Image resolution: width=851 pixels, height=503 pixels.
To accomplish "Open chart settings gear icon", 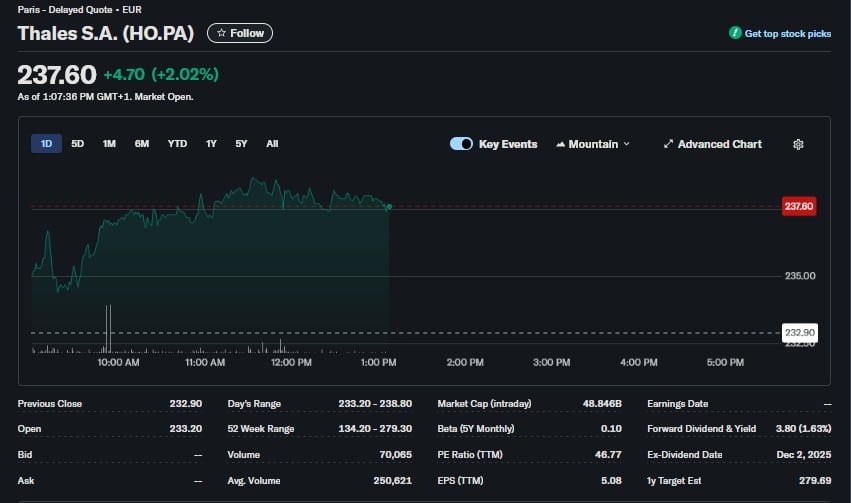I will 798,144.
